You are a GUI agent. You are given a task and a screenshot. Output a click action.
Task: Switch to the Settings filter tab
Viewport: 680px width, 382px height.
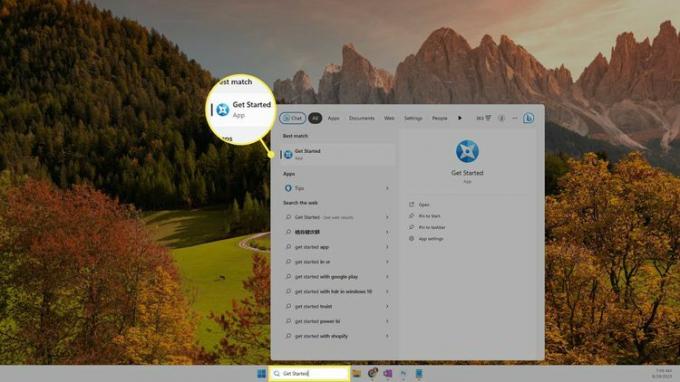(413, 118)
